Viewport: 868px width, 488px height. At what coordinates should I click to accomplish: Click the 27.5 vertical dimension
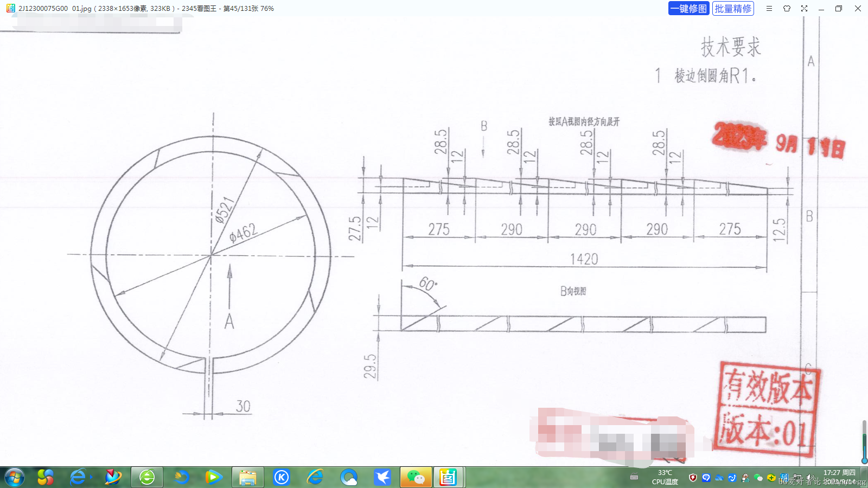tap(355, 228)
